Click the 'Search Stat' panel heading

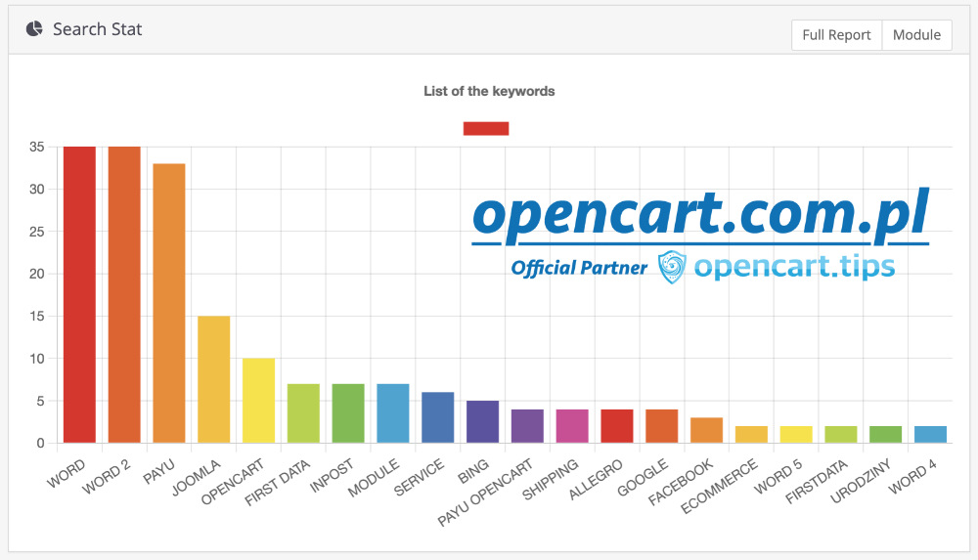(x=97, y=29)
